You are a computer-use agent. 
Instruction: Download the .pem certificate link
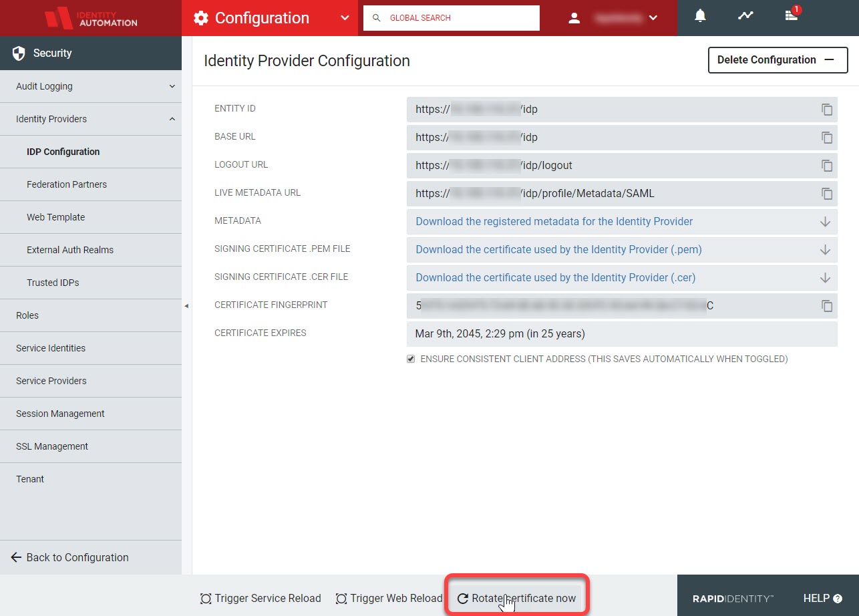pos(558,249)
